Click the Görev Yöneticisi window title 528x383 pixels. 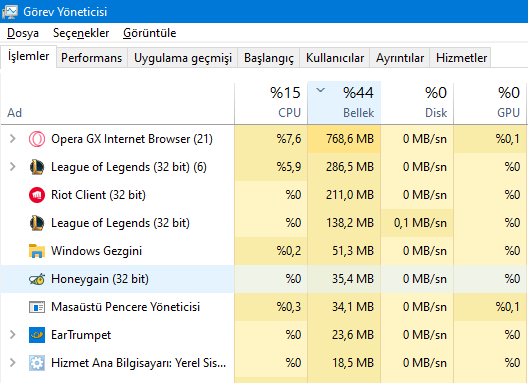click(x=65, y=12)
